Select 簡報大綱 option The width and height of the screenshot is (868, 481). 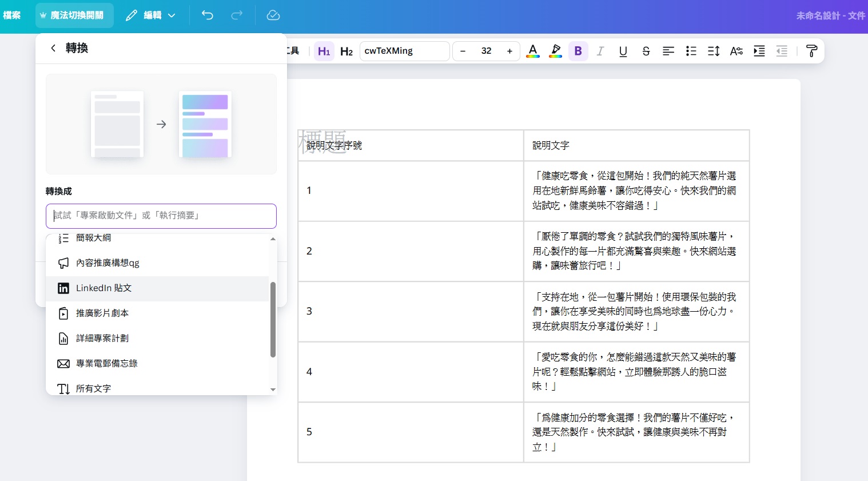pos(157,238)
